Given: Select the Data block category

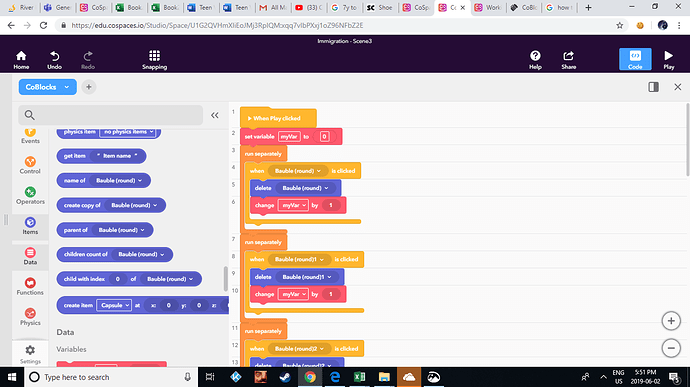Looking at the screenshot, I should (x=30, y=256).
